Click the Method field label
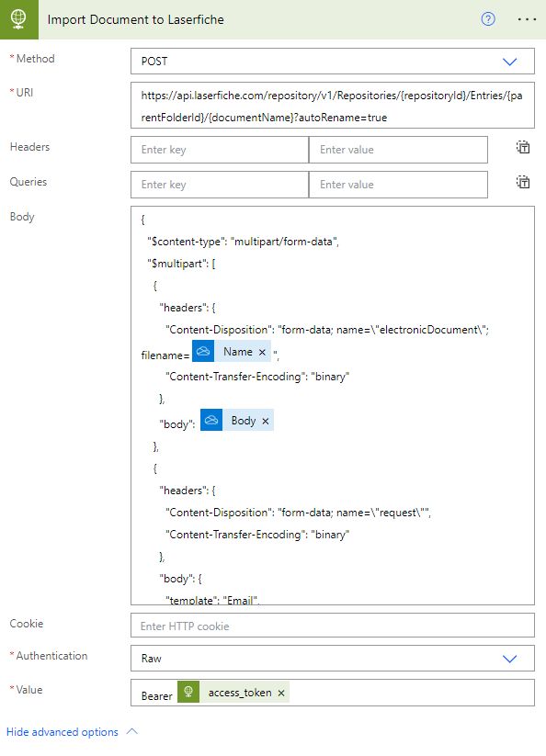 [35, 59]
